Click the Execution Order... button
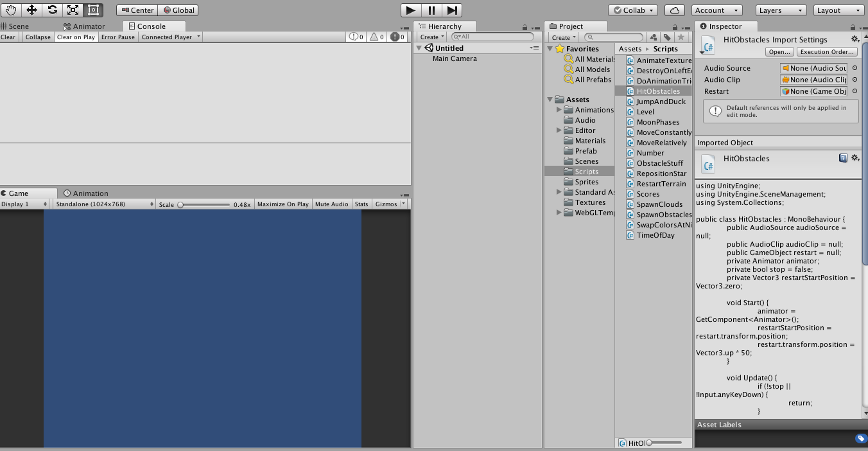This screenshot has width=868, height=451. pyautogui.click(x=826, y=51)
